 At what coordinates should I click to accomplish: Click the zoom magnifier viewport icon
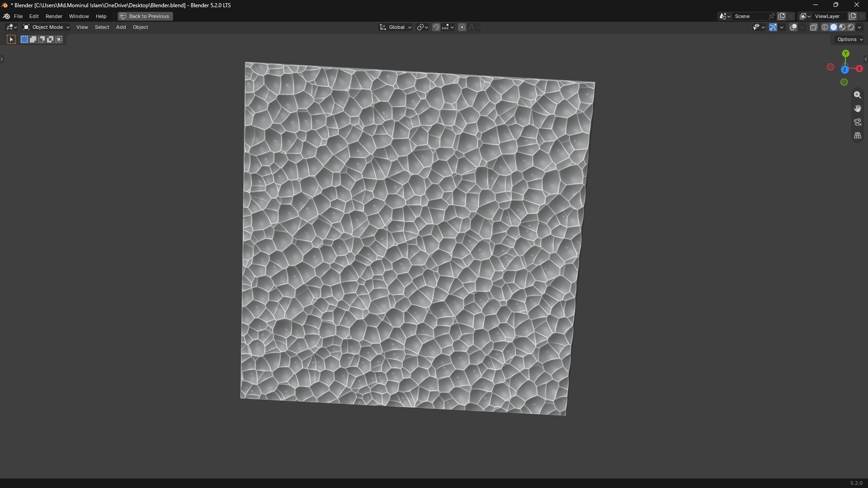(x=857, y=95)
